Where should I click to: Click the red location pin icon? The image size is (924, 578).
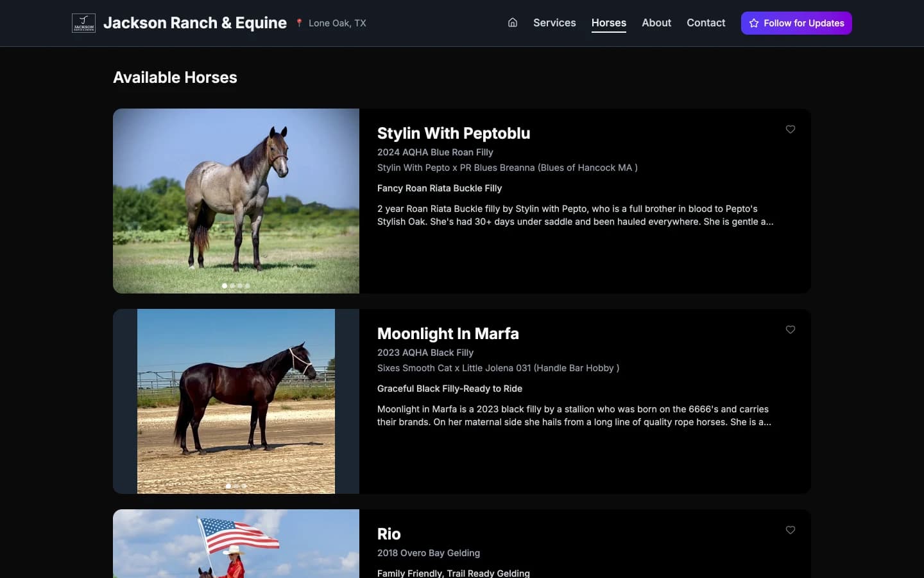point(299,23)
